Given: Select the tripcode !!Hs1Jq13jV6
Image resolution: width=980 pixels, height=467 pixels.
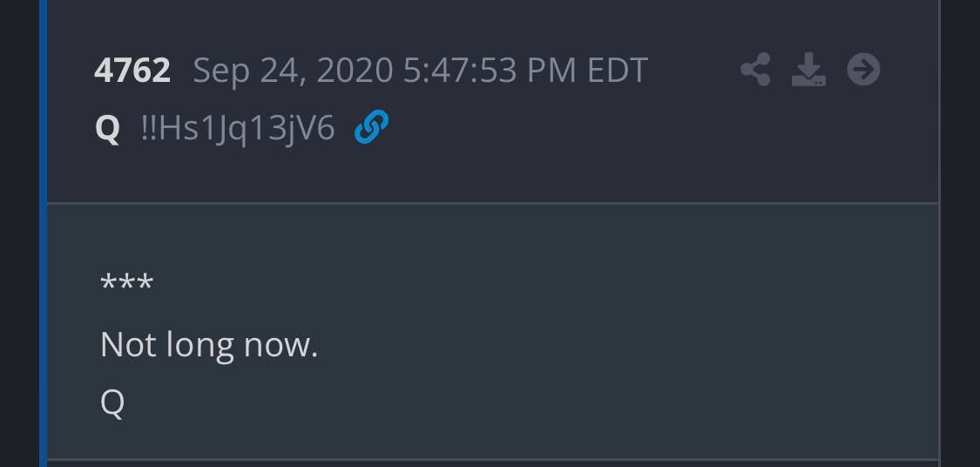Looking at the screenshot, I should [238, 130].
